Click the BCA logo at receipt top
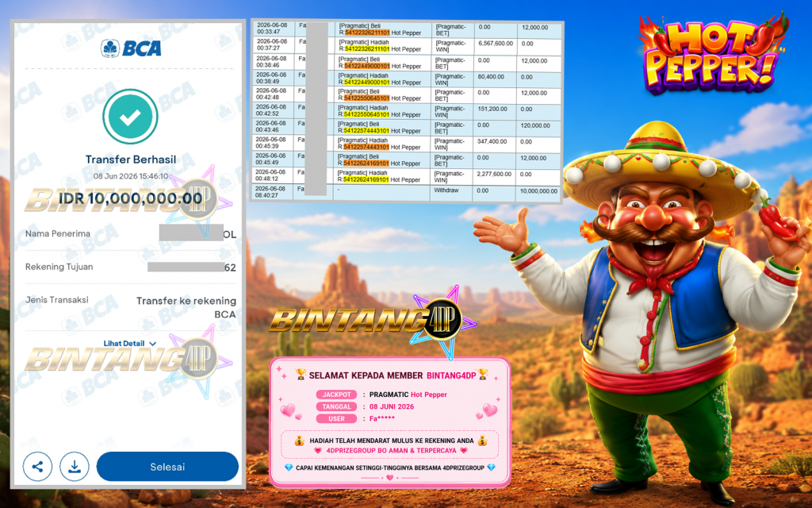812x508 pixels. (x=131, y=48)
